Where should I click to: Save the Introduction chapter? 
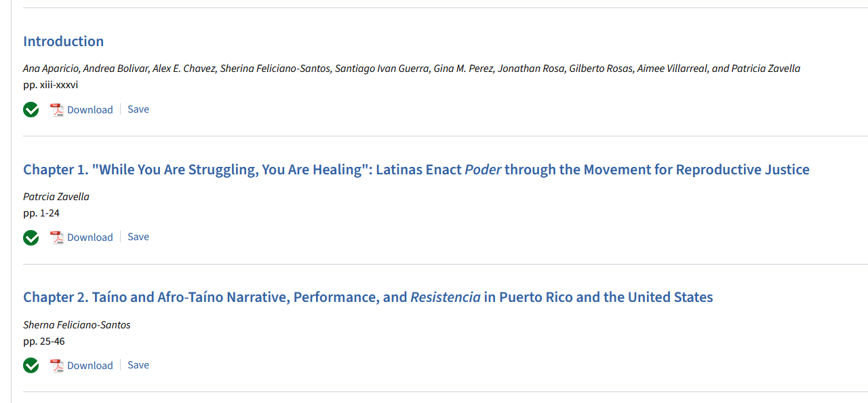point(138,109)
